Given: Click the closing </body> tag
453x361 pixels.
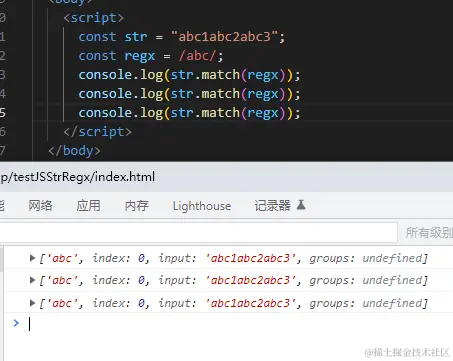Looking at the screenshot, I should [74, 151].
